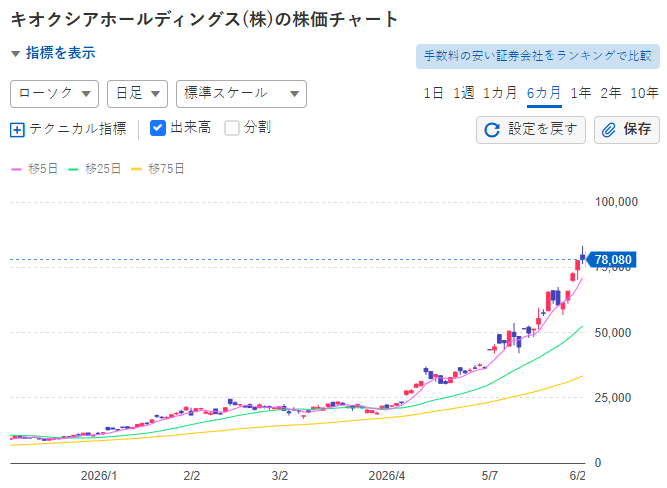The height and width of the screenshot is (488, 667).
Task: Click the 6/2 date axis label
Action: (578, 476)
